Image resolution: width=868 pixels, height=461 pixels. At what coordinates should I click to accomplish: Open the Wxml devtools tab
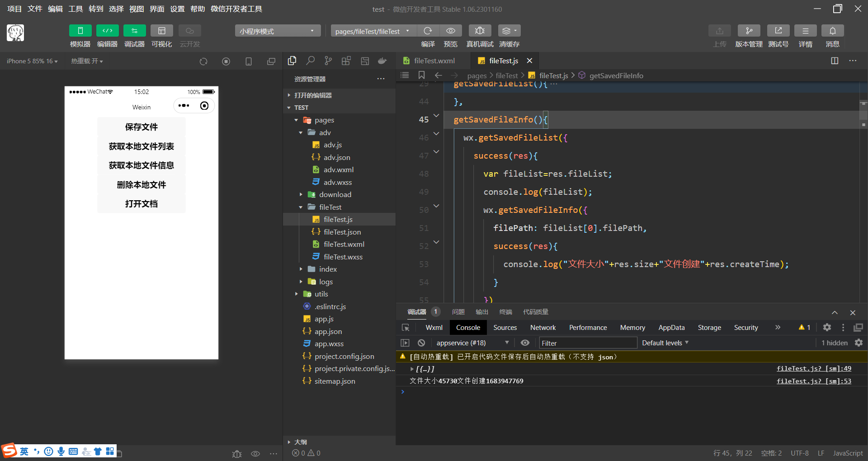point(434,328)
